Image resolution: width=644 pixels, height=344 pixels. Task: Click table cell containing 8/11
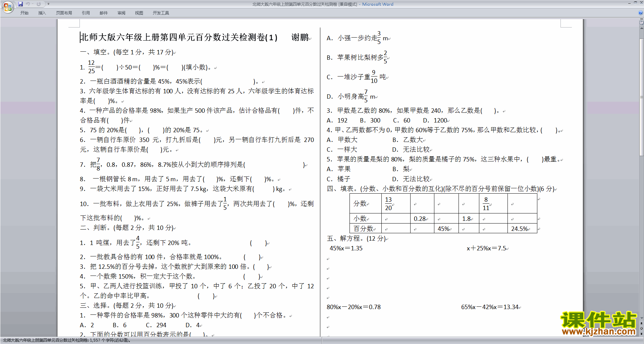(x=493, y=204)
